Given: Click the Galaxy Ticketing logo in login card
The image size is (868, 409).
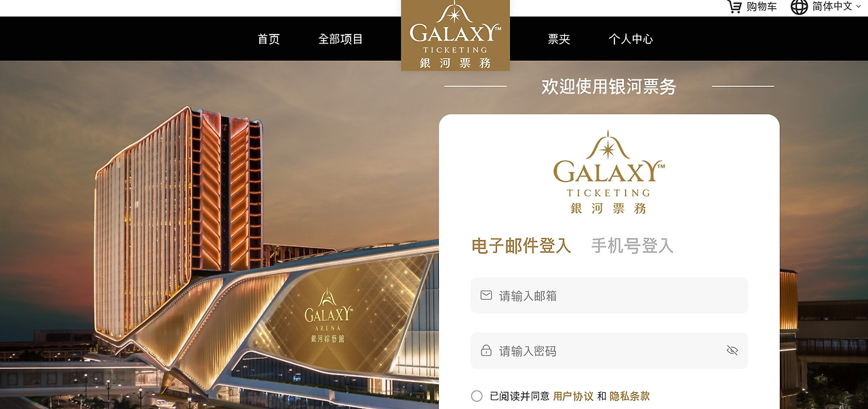Looking at the screenshot, I should (609, 172).
